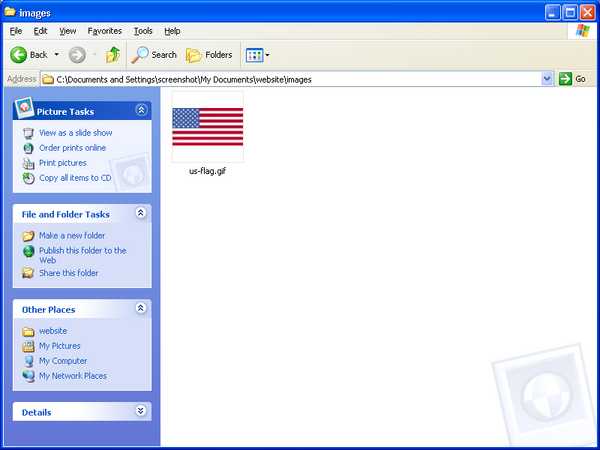The height and width of the screenshot is (450, 600).
Task: Click Share this folder link
Action: pos(68,273)
